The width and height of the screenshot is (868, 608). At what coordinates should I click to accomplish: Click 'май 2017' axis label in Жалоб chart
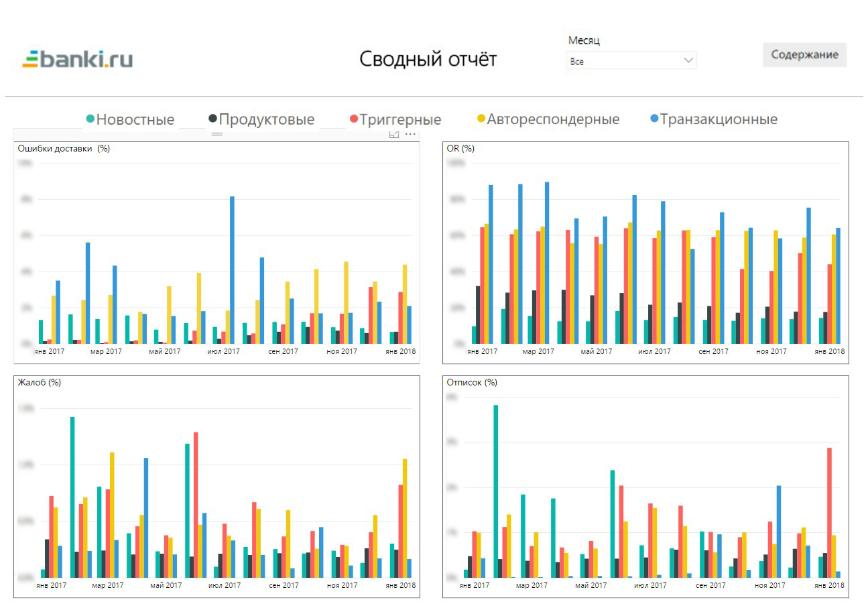click(x=166, y=585)
